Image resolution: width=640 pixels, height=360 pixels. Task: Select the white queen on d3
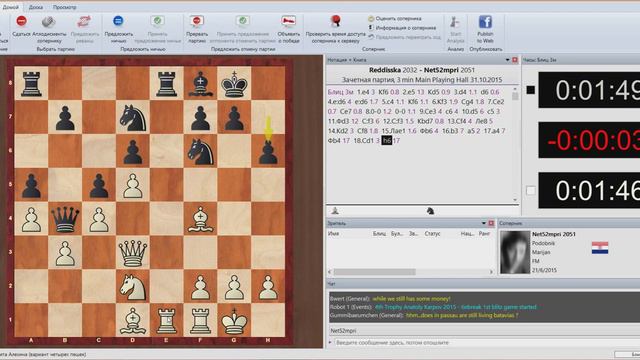133,253
